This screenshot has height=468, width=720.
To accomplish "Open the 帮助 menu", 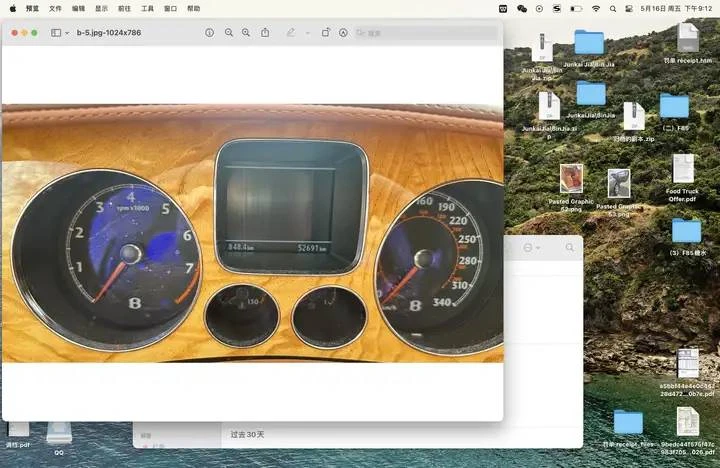I will pyautogui.click(x=193, y=8).
